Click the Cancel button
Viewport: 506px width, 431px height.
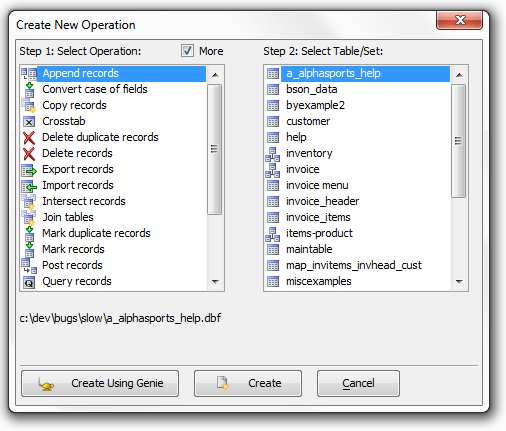click(358, 383)
